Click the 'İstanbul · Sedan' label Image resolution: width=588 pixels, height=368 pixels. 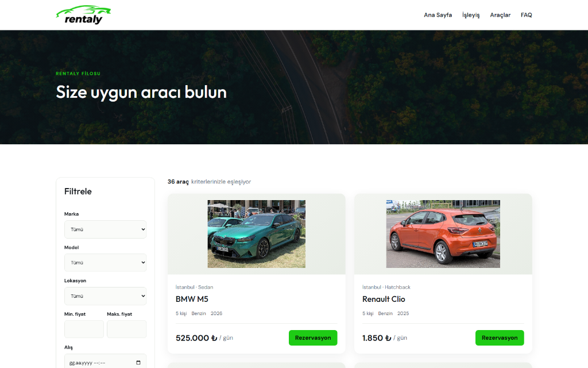tap(194, 287)
